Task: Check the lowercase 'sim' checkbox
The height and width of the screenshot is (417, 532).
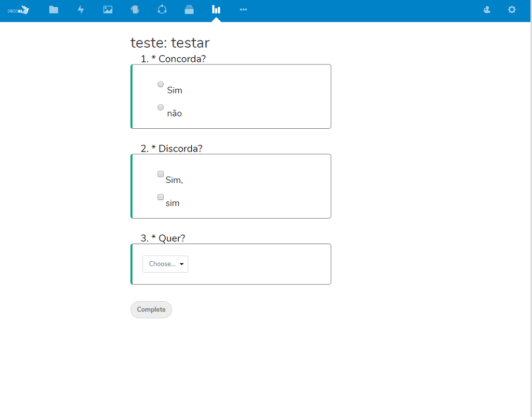Action: 161,197
